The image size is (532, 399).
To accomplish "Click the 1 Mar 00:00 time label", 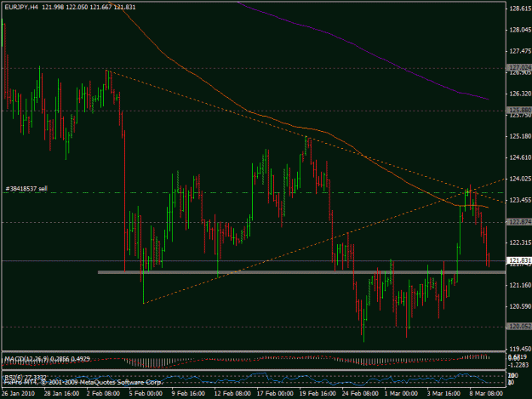I will click(x=401, y=393).
